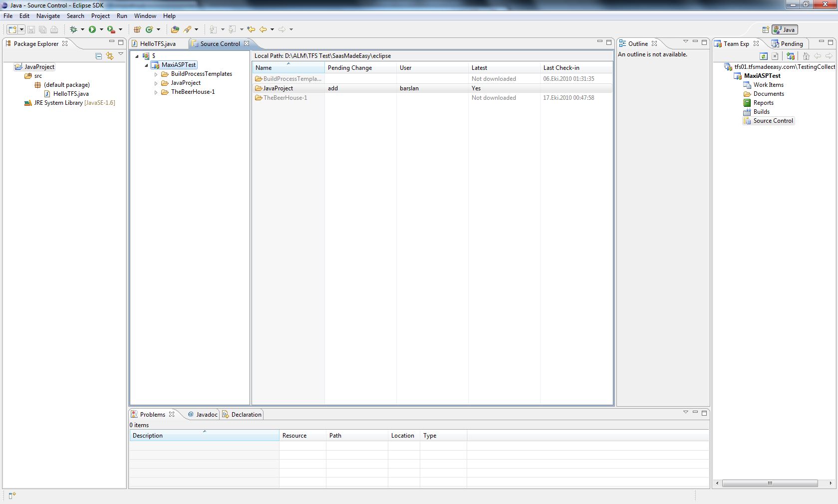This screenshot has width=838, height=504.
Task: Click the Open Perspective icon
Action: point(765,30)
